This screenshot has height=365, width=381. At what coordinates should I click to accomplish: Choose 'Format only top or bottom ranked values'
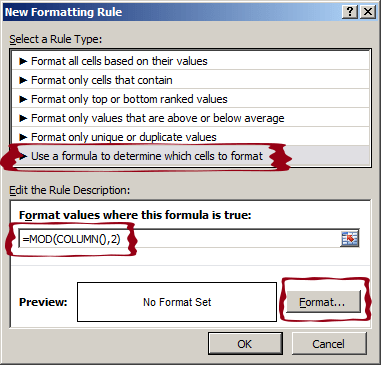pyautogui.click(x=191, y=99)
